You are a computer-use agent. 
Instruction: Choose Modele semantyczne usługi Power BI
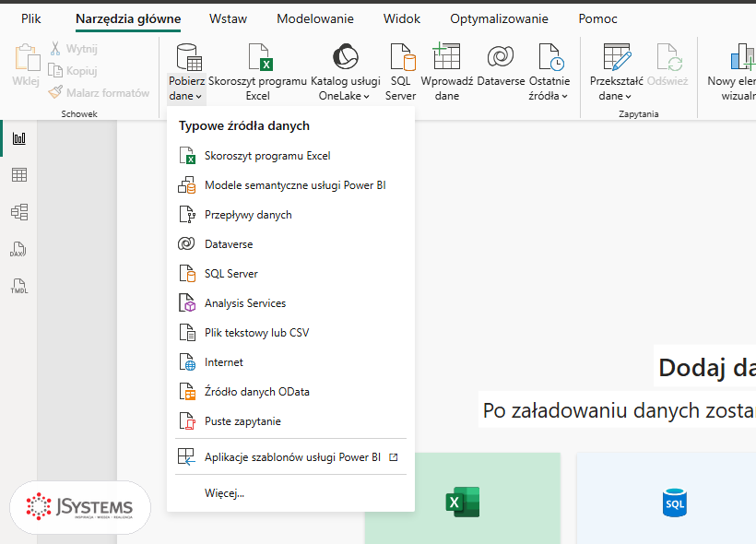[x=290, y=185]
